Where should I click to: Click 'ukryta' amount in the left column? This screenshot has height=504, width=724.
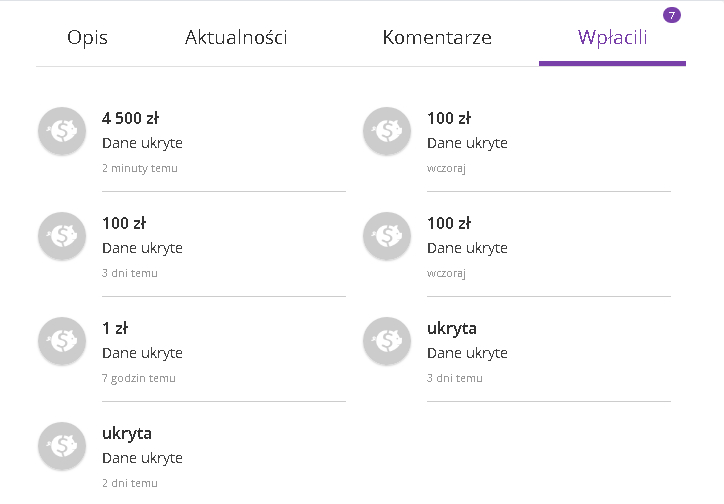pyautogui.click(x=127, y=433)
